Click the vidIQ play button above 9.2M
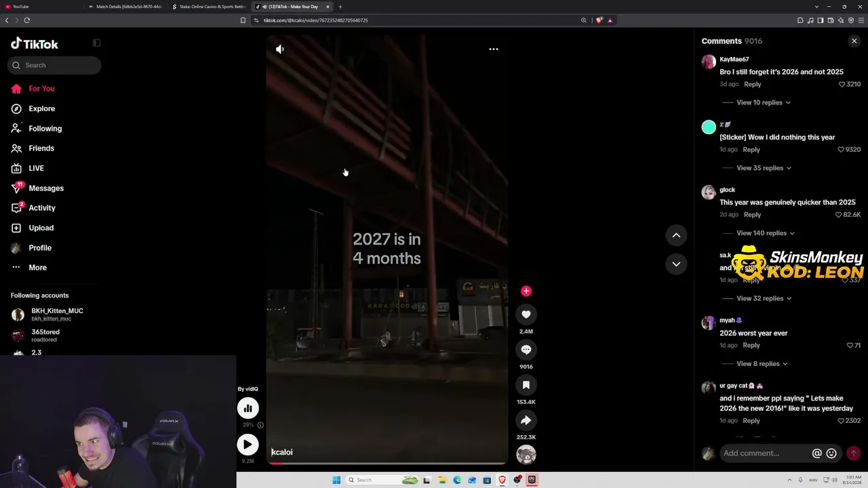The width and height of the screenshot is (868, 488). (x=248, y=445)
